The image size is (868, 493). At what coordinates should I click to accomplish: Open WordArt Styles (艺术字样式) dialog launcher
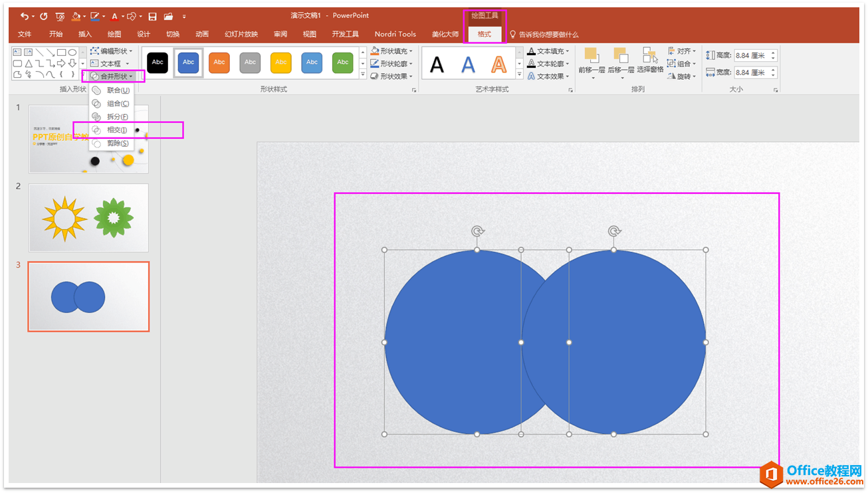pos(571,90)
